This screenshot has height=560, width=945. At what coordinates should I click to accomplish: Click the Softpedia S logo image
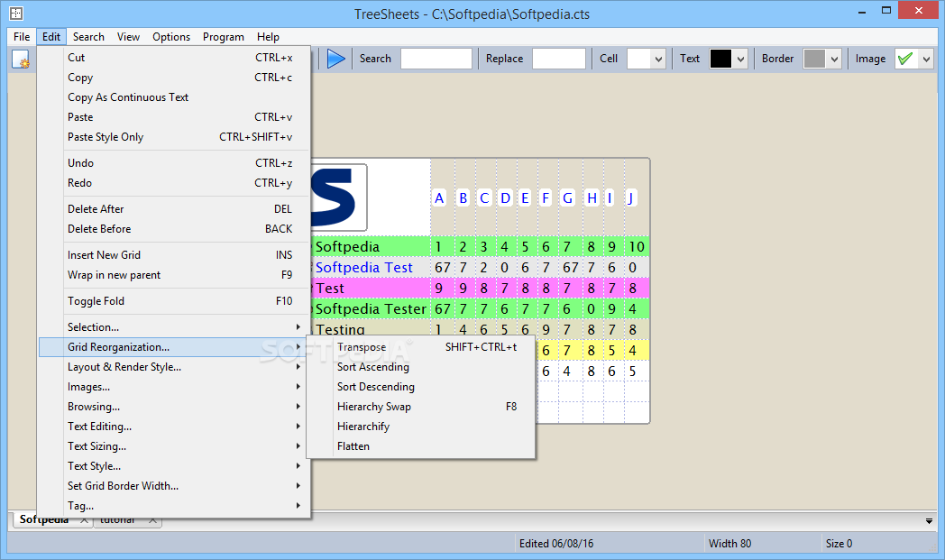tap(339, 197)
